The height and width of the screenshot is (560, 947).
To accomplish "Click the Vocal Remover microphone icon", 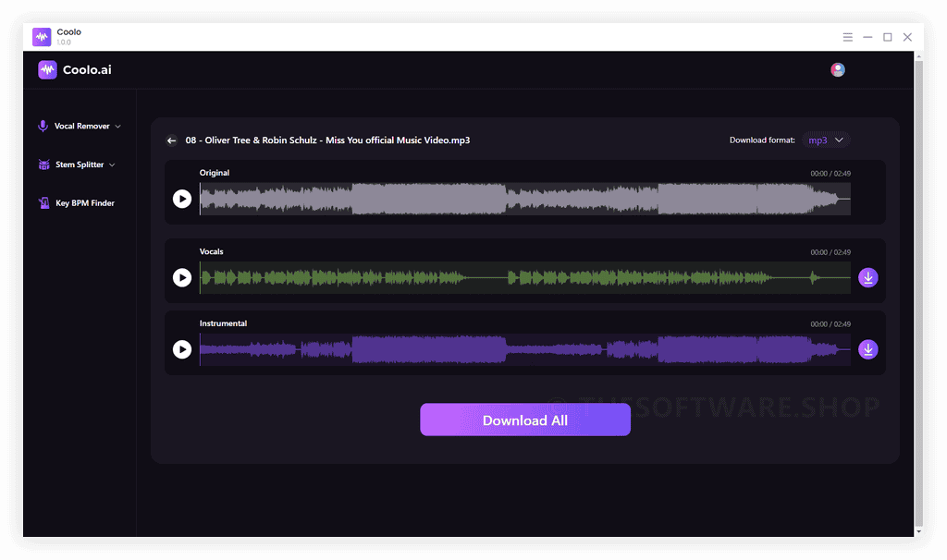I will pos(43,126).
